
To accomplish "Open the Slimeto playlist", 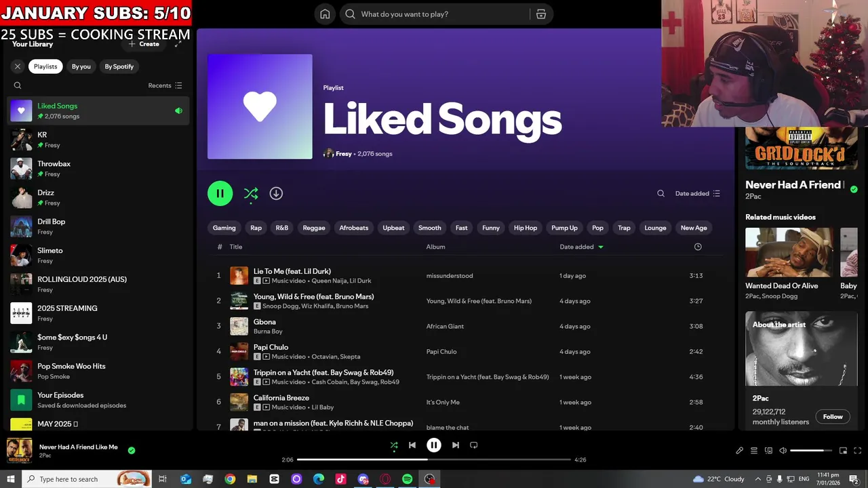I will [x=98, y=256].
